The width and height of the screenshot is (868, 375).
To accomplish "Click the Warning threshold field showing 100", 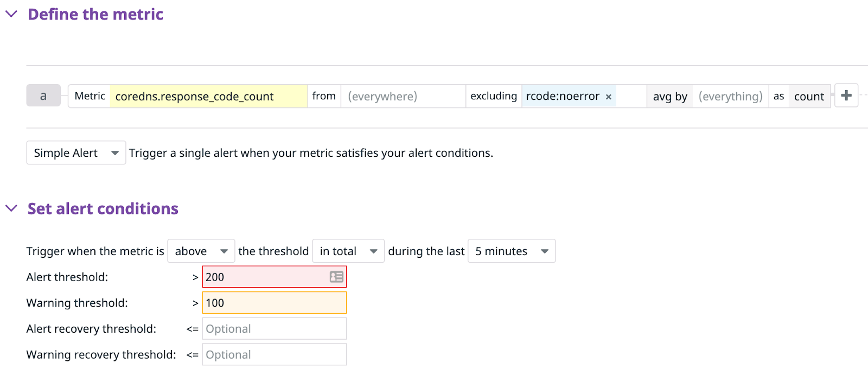I will (x=275, y=303).
